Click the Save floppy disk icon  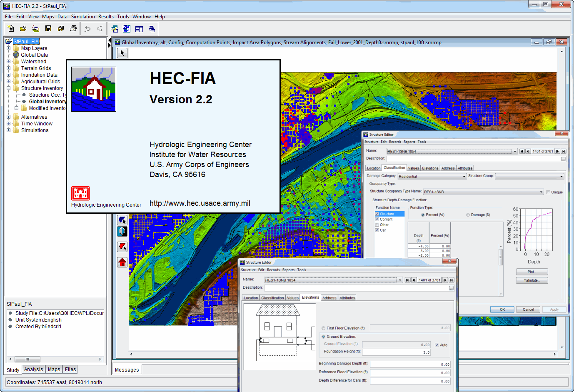point(48,29)
